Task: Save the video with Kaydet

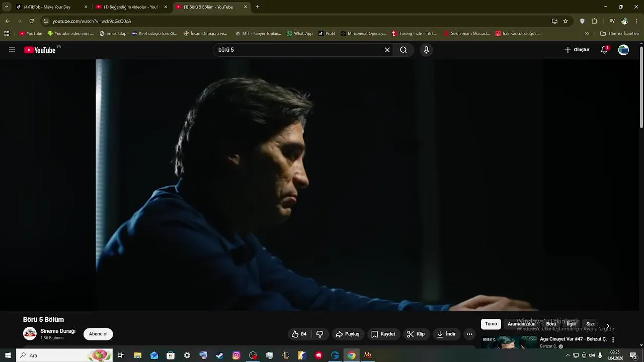Action: (383, 334)
